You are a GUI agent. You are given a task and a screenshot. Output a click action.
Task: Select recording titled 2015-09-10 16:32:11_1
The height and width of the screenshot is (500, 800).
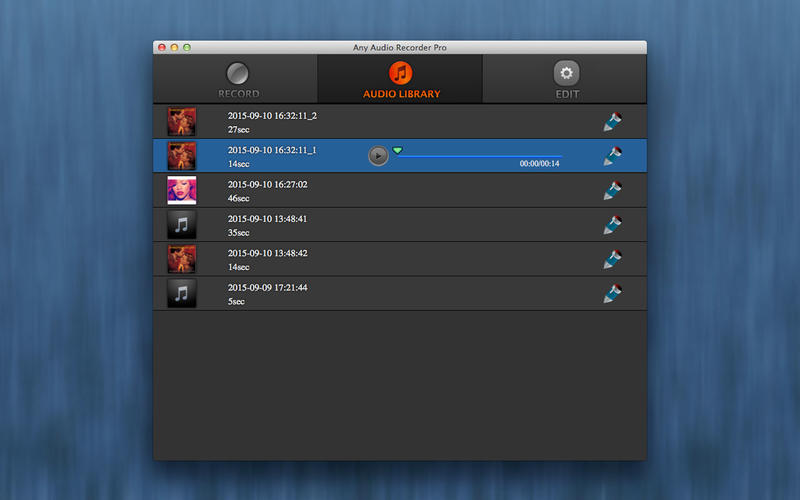(272, 150)
